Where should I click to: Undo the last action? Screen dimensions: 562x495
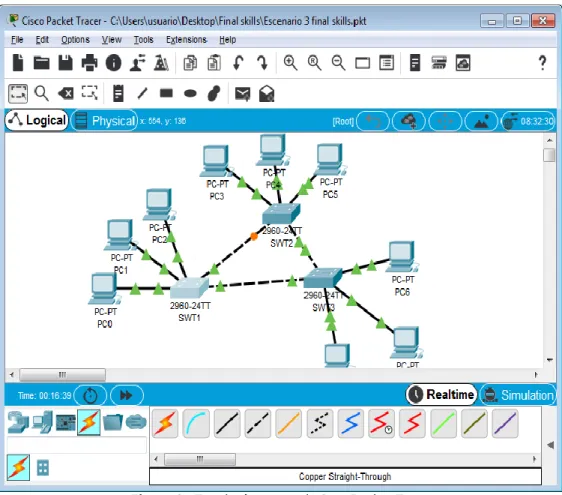click(238, 63)
